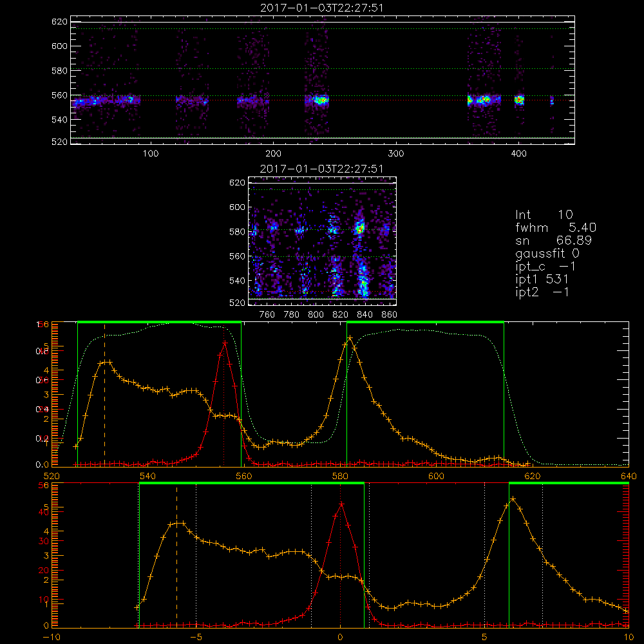Click the bright spot near x=240 in top spectrogram
Image resolution: width=644 pixels, height=644 pixels.
pos(321,100)
